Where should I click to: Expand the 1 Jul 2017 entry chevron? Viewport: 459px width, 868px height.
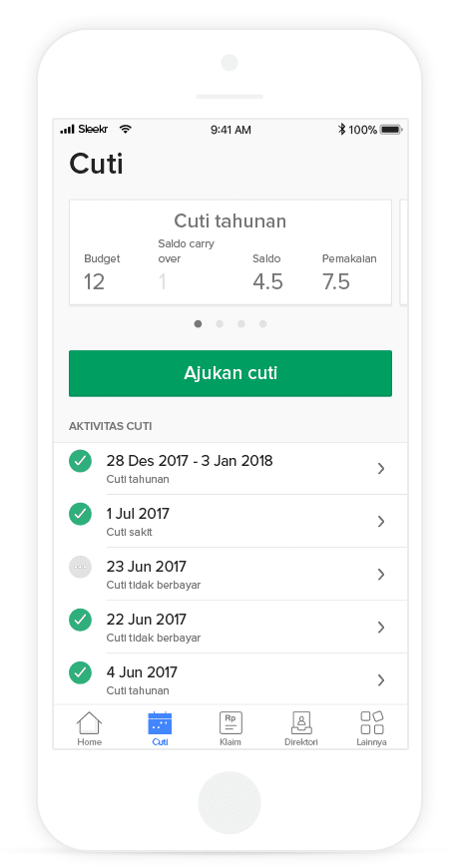point(381,522)
